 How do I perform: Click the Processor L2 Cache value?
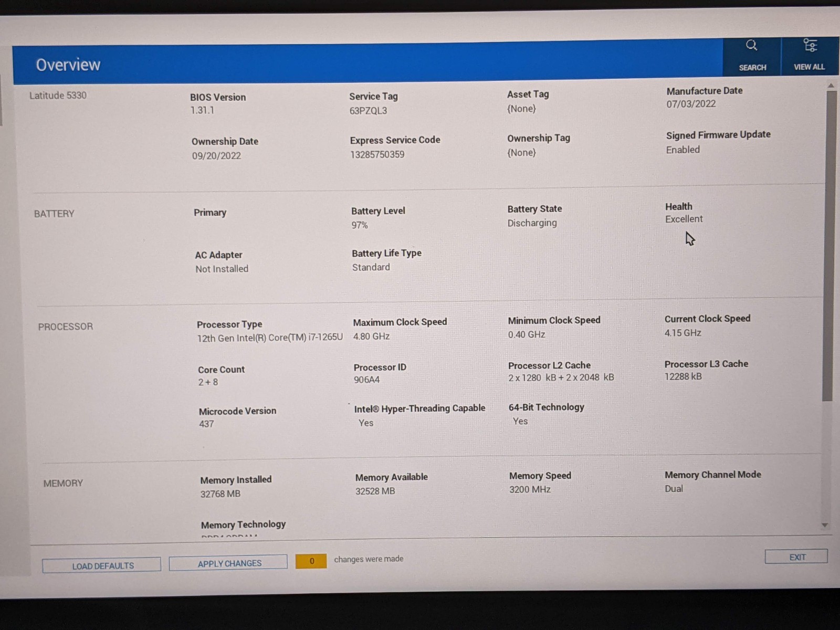click(x=561, y=377)
